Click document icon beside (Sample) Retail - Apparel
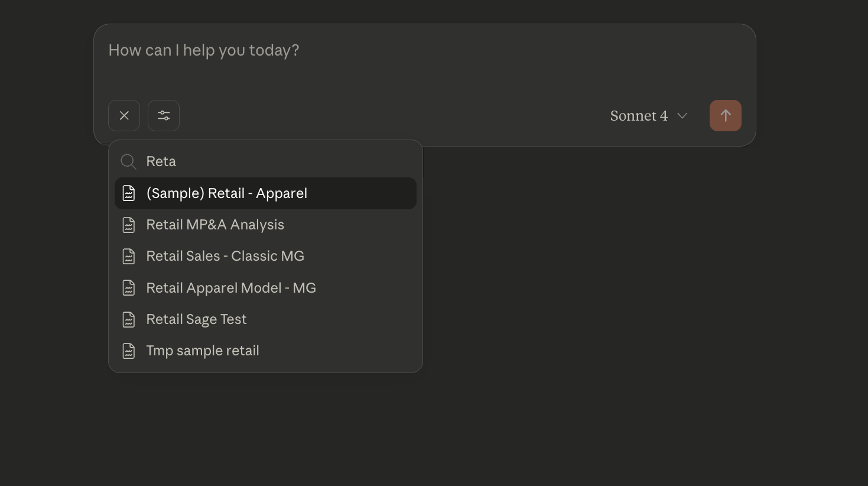The image size is (868, 486). pos(129,193)
